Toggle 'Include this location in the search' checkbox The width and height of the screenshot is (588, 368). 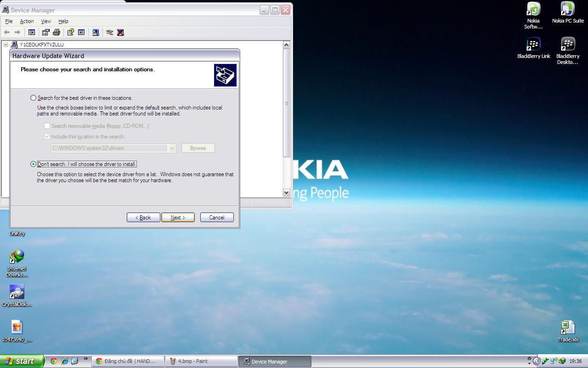(x=47, y=137)
